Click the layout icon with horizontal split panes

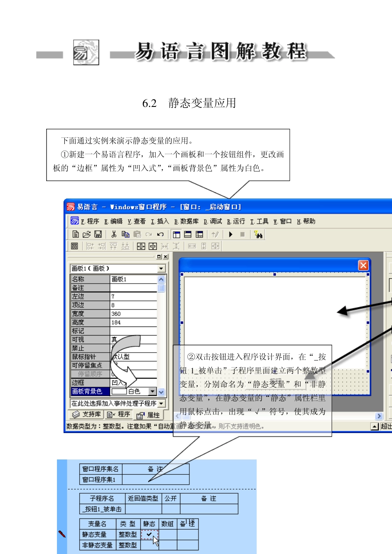(x=188, y=234)
